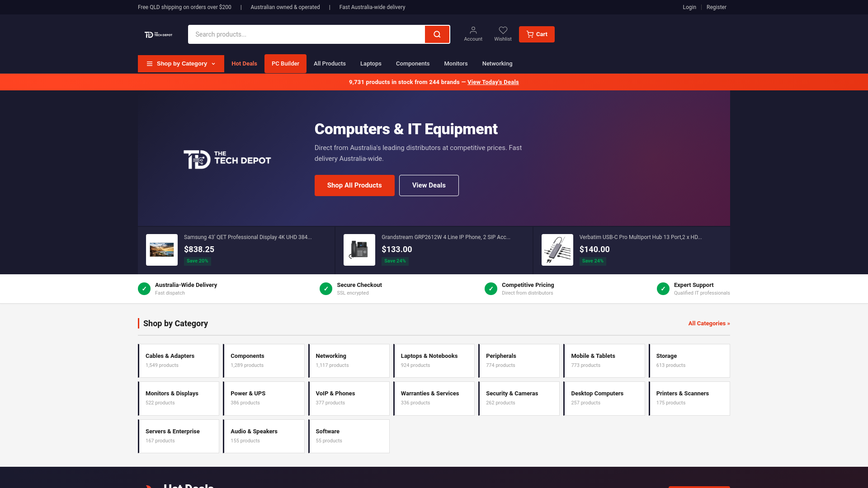
Task: Open the shopping Cart button
Action: pos(537,34)
